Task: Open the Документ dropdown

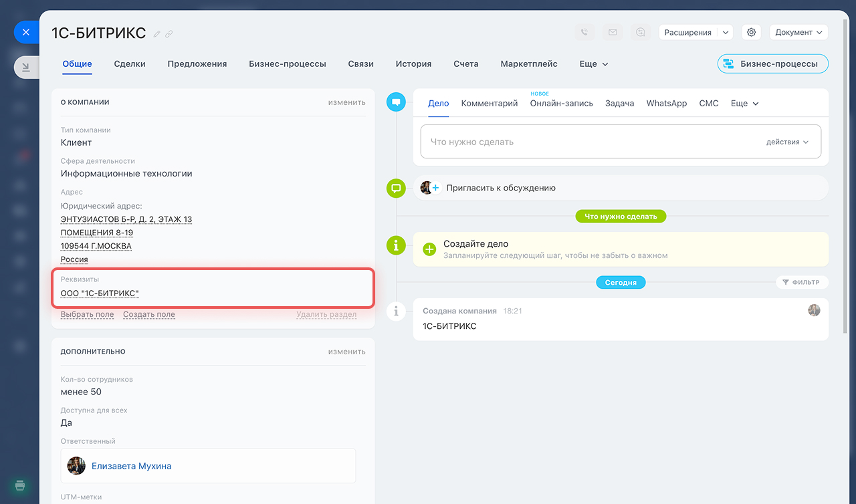Action: (798, 32)
